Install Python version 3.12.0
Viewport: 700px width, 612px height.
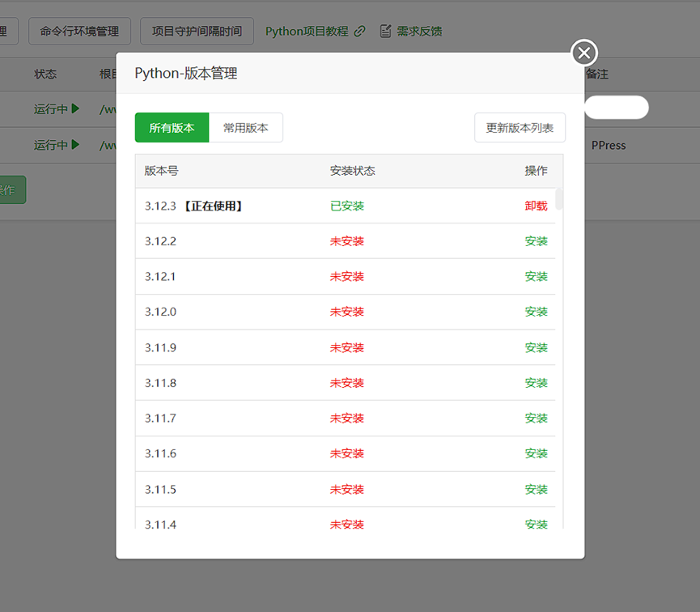(536, 312)
